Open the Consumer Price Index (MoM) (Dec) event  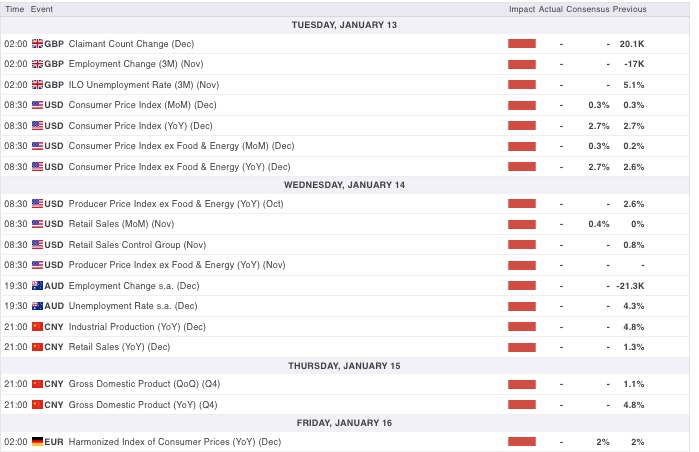(x=143, y=105)
